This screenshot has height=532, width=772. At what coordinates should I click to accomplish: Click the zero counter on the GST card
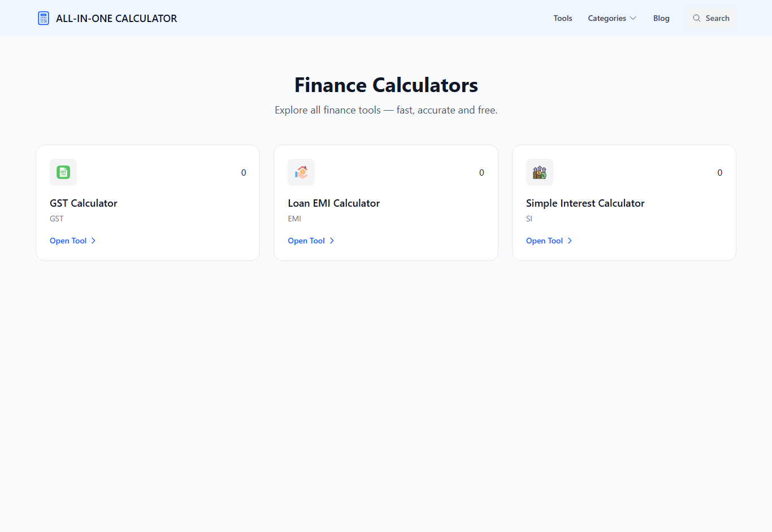244,172
